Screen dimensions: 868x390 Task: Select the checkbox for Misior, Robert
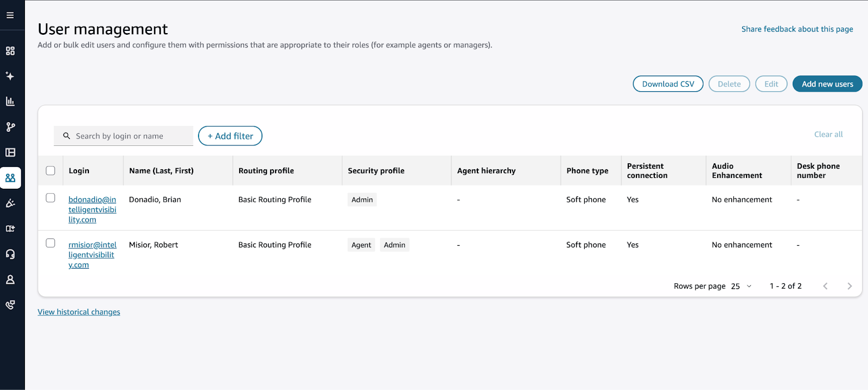pos(50,243)
